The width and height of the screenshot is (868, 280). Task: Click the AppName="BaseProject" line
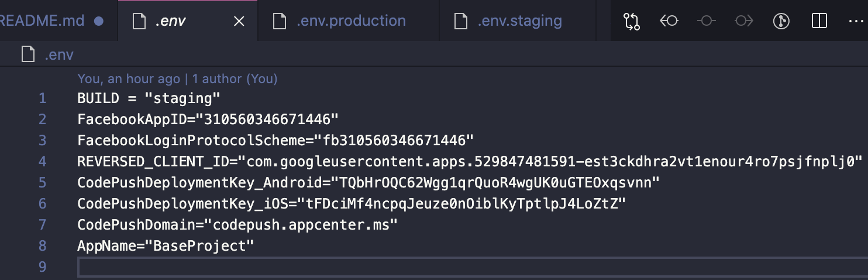[166, 245]
